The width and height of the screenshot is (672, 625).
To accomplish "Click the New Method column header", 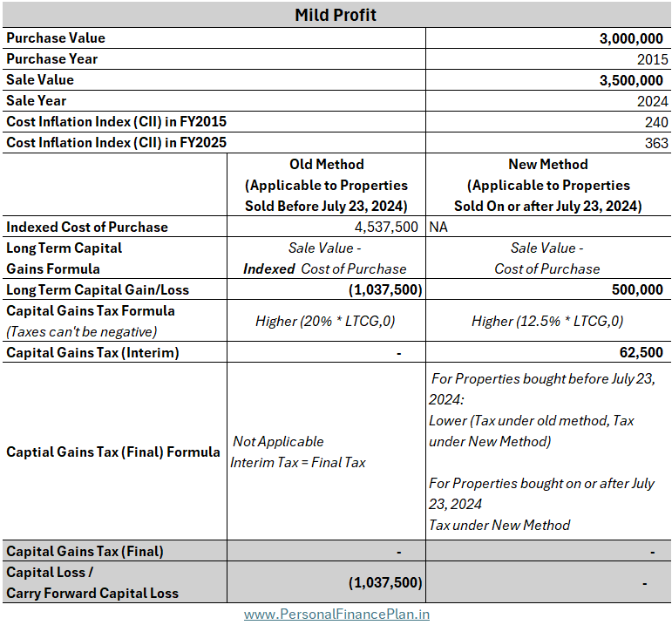I will coord(548,184).
